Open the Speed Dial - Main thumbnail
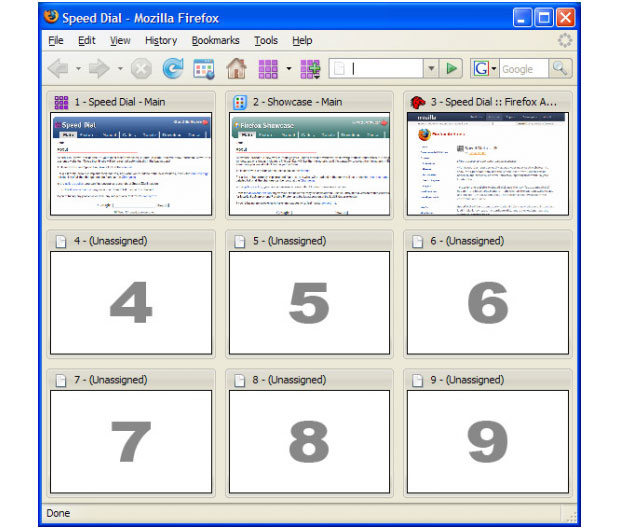Image resolution: width=620 pixels, height=530 pixels. coord(131,164)
